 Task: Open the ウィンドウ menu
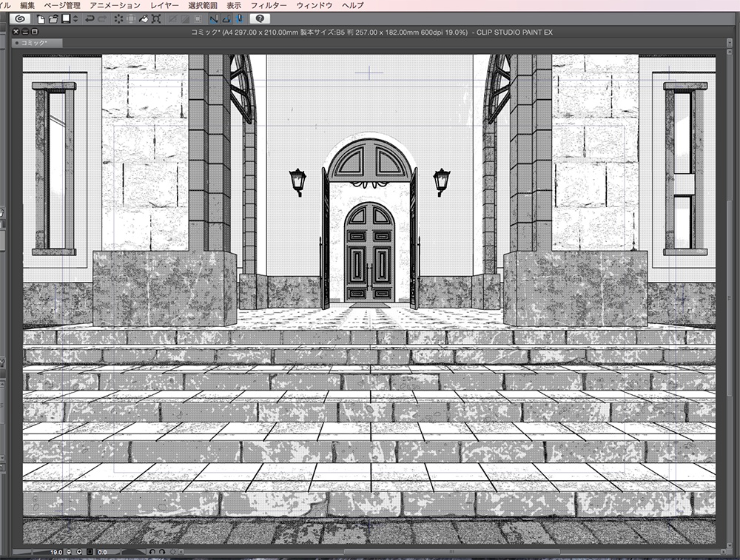point(314,6)
